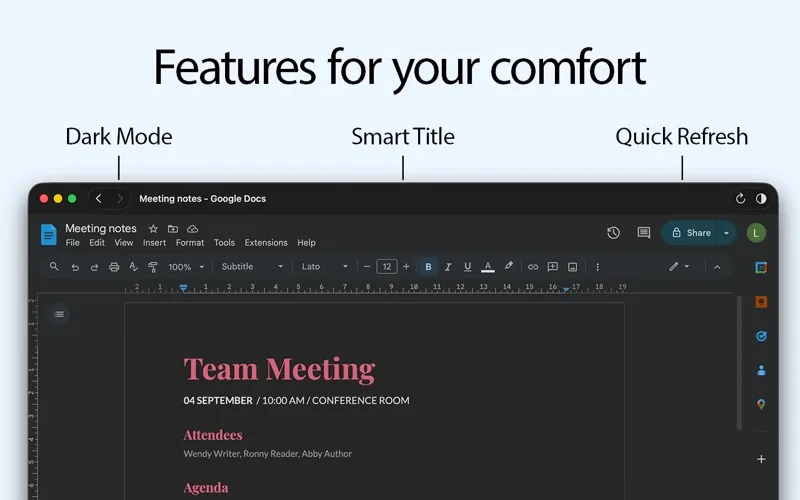Open the Edit menu

click(97, 243)
